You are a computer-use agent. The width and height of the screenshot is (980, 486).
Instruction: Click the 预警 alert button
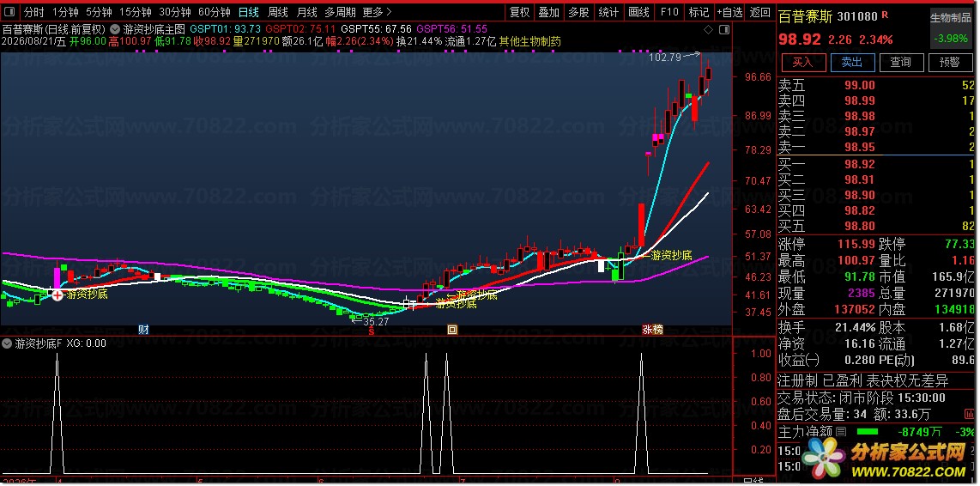pyautogui.click(x=949, y=62)
